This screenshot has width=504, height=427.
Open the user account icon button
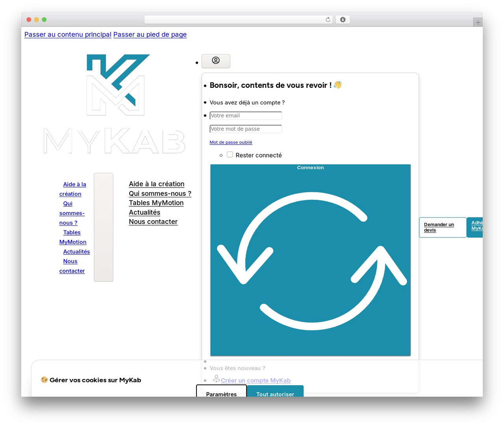pyautogui.click(x=216, y=61)
